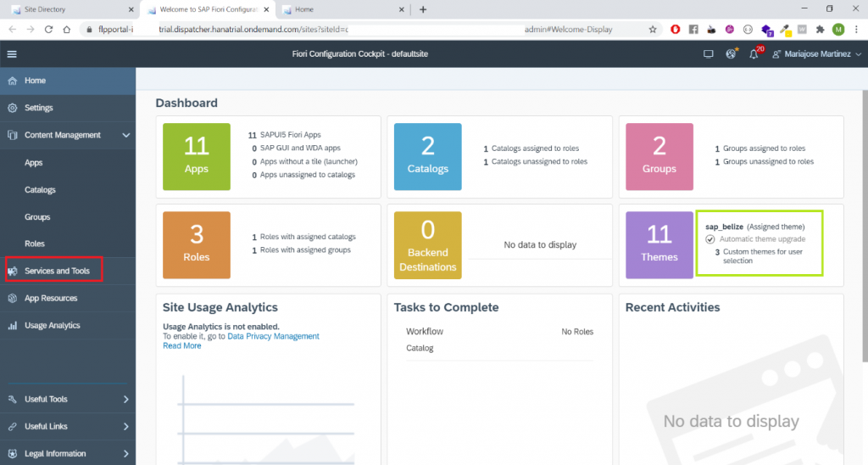Open the notifications bell icon

pos(754,53)
